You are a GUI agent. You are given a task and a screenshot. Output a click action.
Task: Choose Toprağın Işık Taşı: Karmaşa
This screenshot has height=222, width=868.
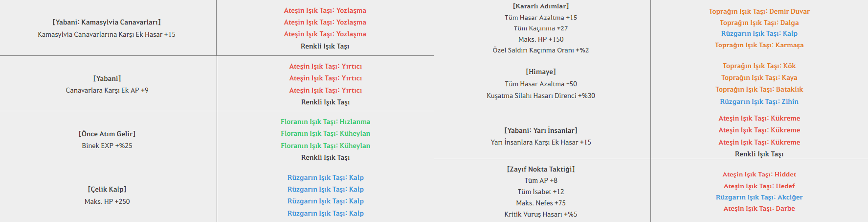(759, 45)
